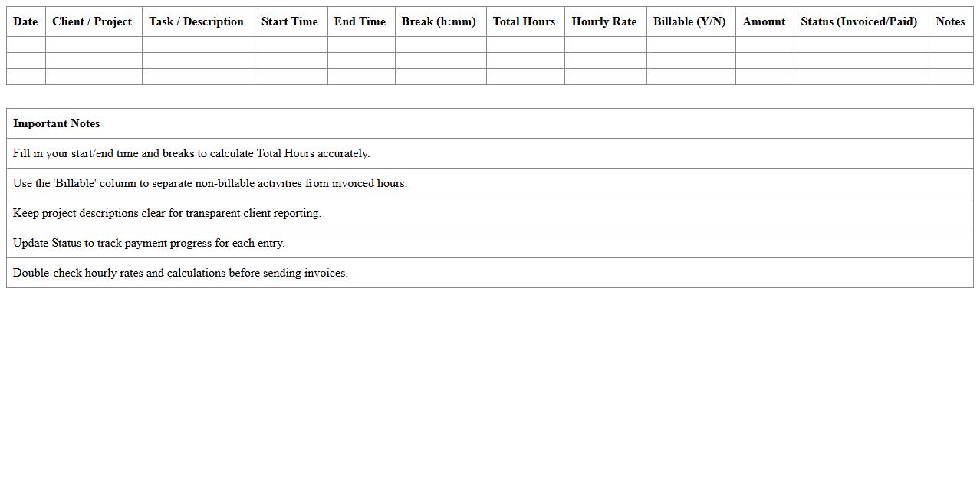980x498 pixels.
Task: Click the Billable (Y/N) column header
Action: pyautogui.click(x=689, y=21)
